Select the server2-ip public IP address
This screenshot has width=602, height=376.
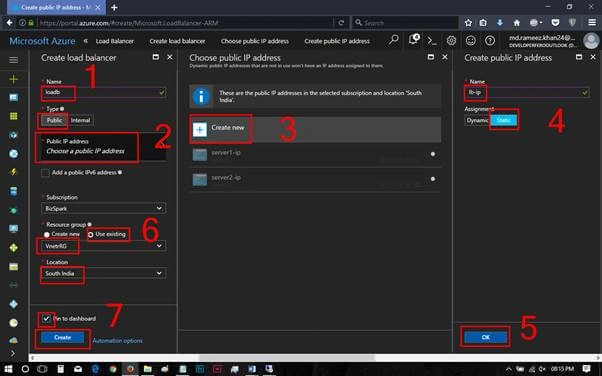click(x=315, y=179)
